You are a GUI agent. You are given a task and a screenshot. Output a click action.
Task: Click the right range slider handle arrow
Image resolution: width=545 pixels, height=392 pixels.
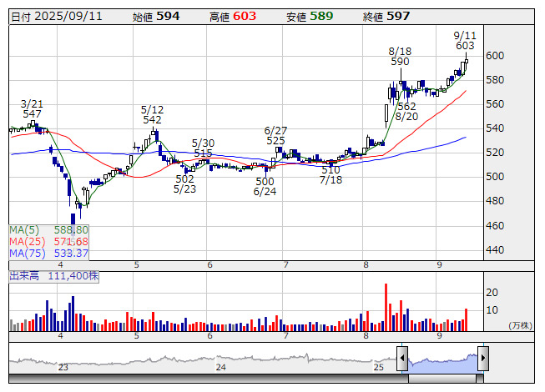click(483, 358)
